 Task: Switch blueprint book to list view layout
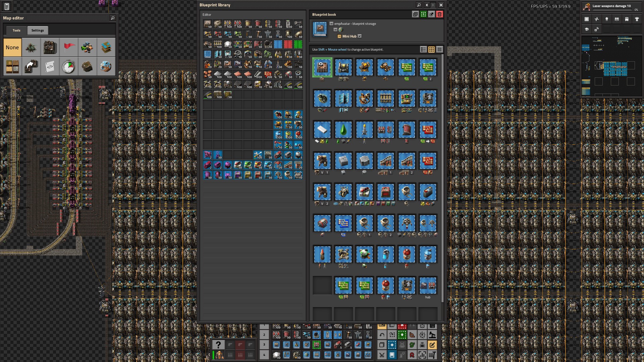click(x=423, y=50)
